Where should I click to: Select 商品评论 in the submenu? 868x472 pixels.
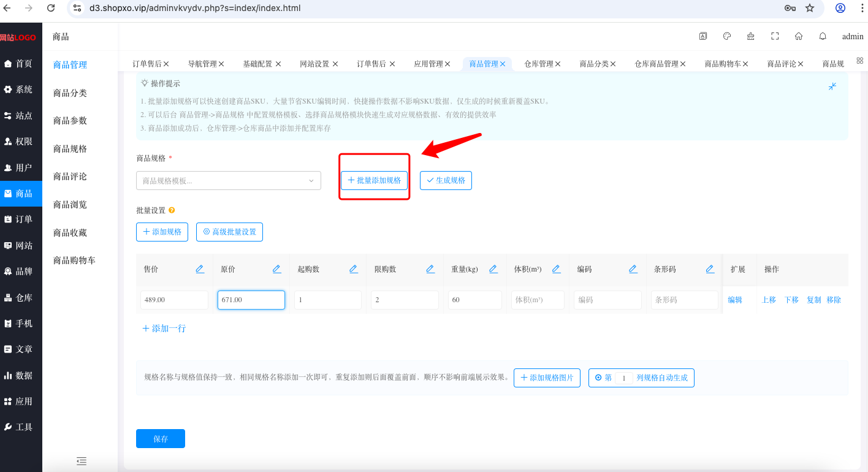coord(70,177)
